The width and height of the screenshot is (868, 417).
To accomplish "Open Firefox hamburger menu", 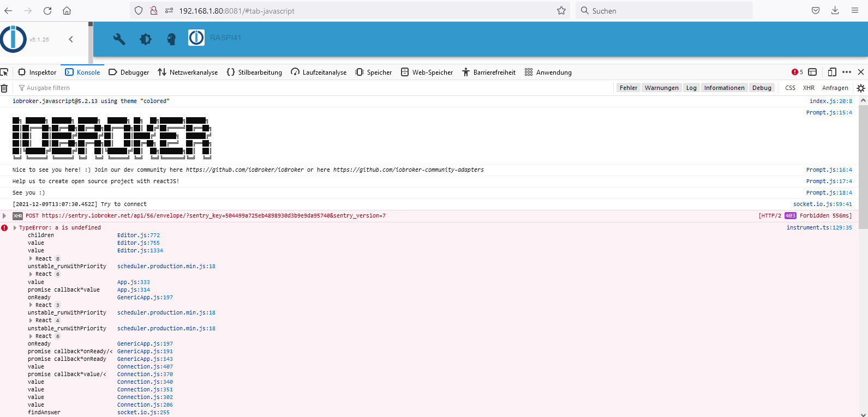I will pyautogui.click(x=855, y=11).
